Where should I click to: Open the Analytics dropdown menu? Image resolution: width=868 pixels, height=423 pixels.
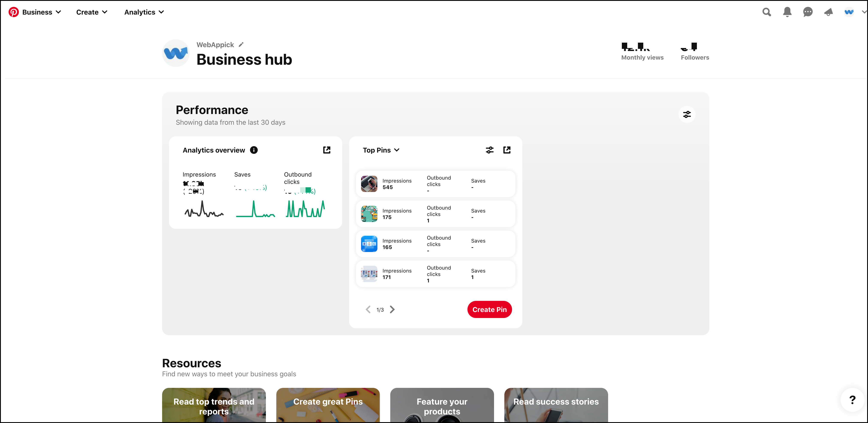144,12
